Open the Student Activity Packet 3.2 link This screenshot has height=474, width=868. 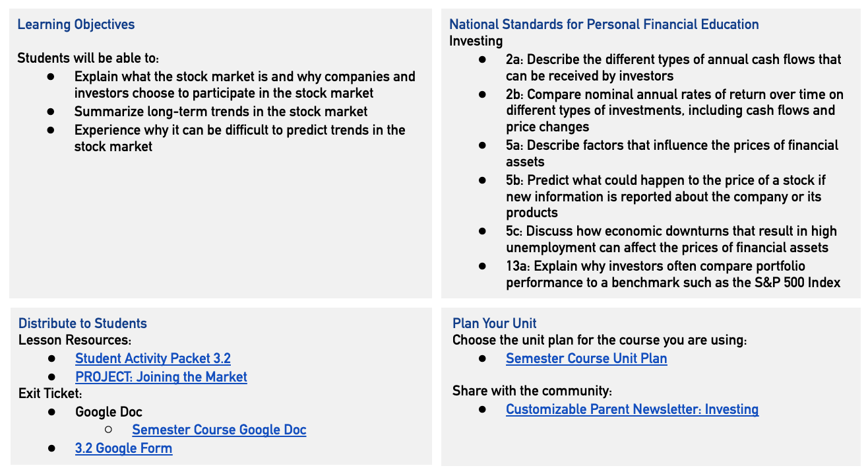click(153, 358)
